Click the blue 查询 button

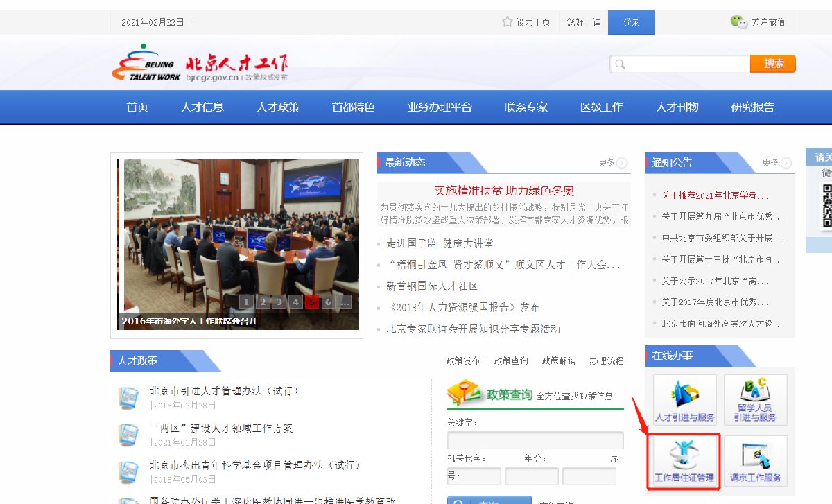click(489, 500)
